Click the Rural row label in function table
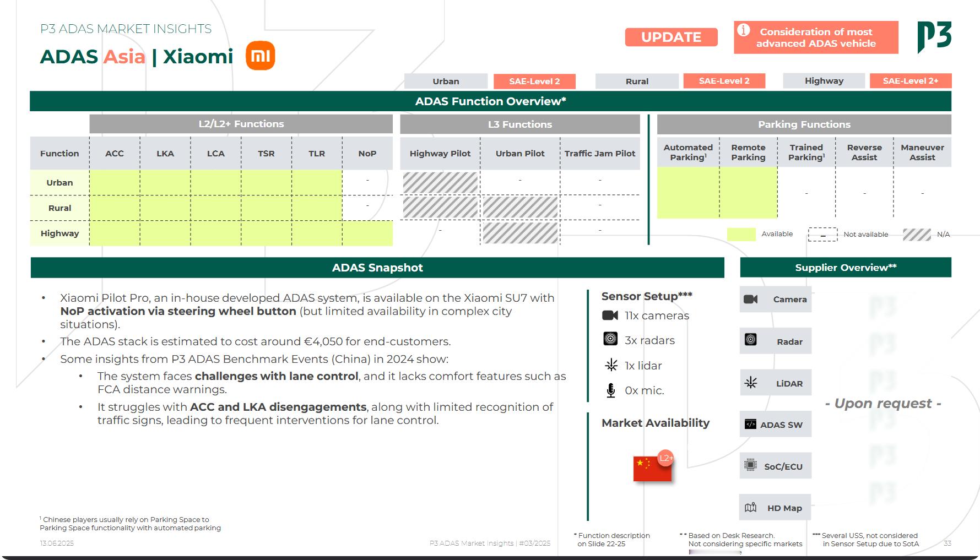The width and height of the screenshot is (980, 560). pyautogui.click(x=59, y=208)
